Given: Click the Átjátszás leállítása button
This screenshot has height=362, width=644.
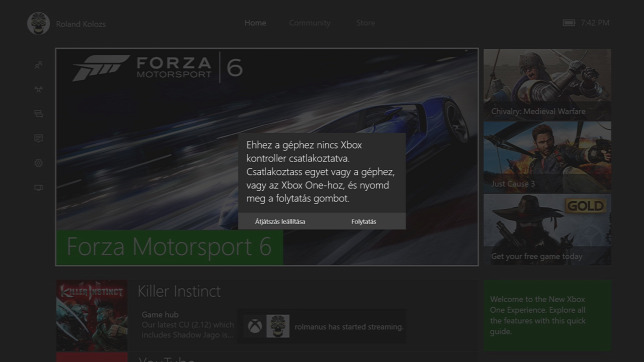Looking at the screenshot, I should point(280,221).
